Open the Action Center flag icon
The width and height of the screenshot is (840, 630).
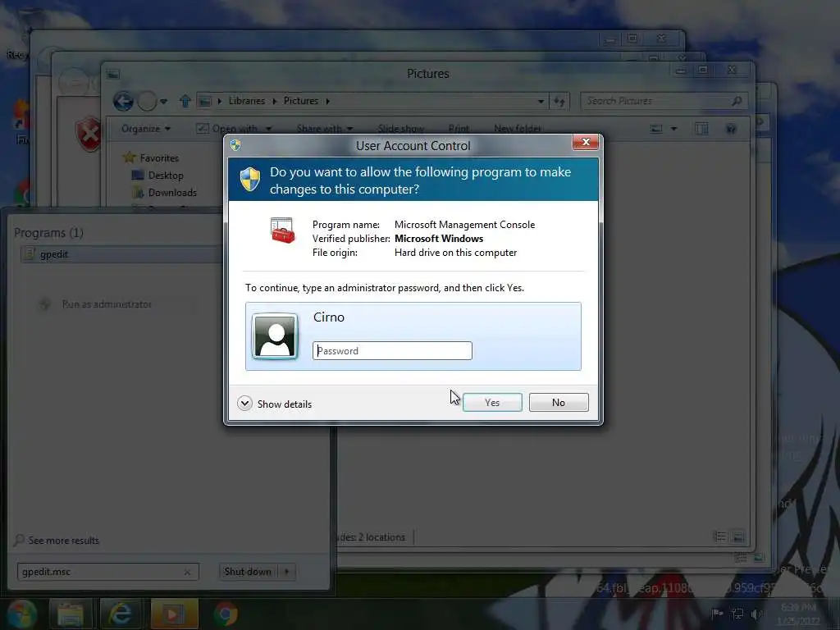[x=717, y=614]
